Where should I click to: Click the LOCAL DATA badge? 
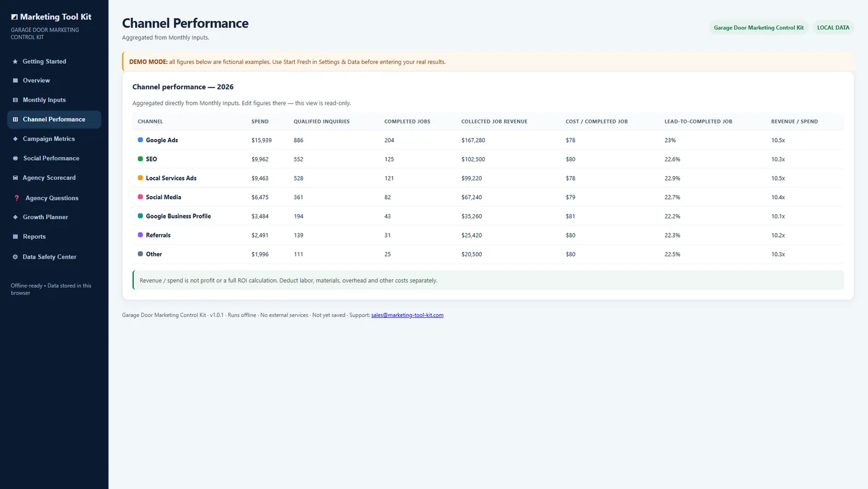point(833,28)
